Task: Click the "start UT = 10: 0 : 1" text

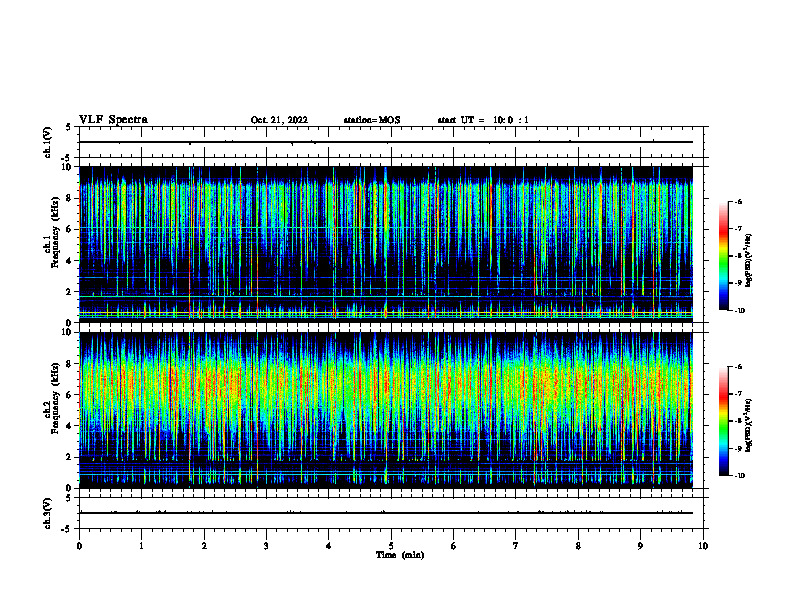Action: coord(483,120)
